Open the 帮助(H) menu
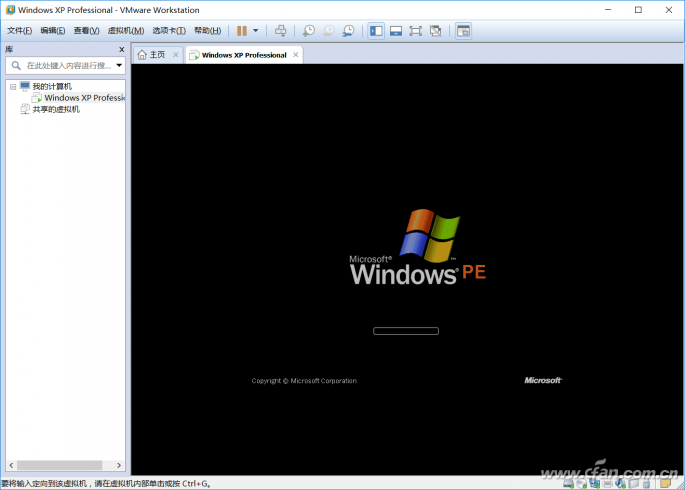This screenshot has width=685, height=490. point(208,31)
